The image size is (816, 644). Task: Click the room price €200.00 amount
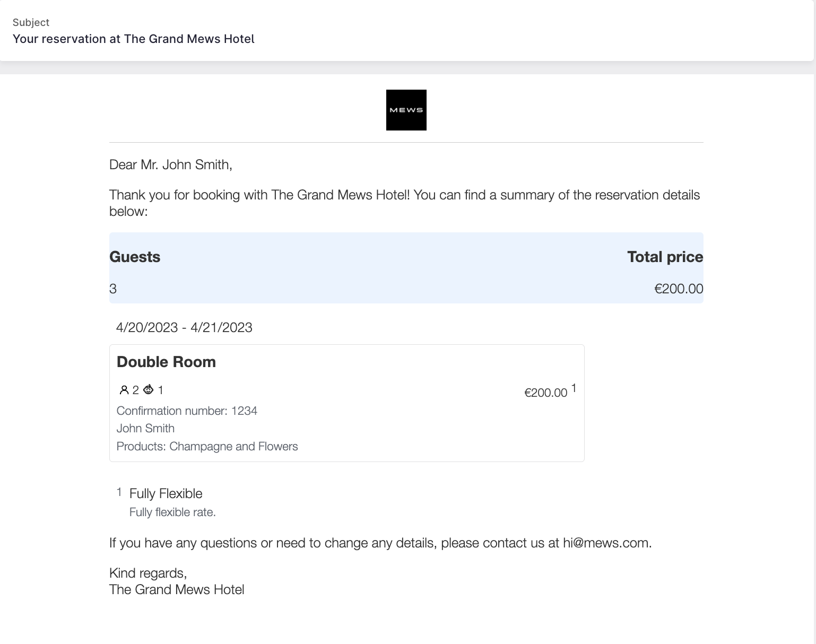tap(546, 393)
